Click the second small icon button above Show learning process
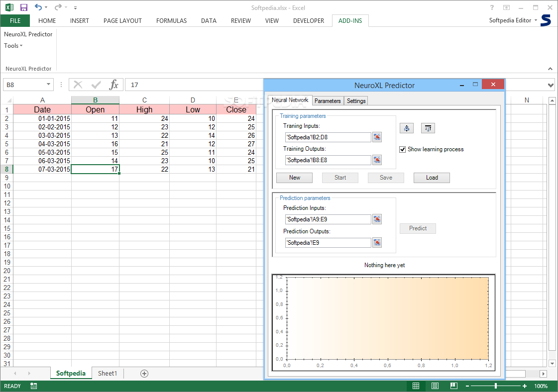Screen dimensions: 558x392 428,128
